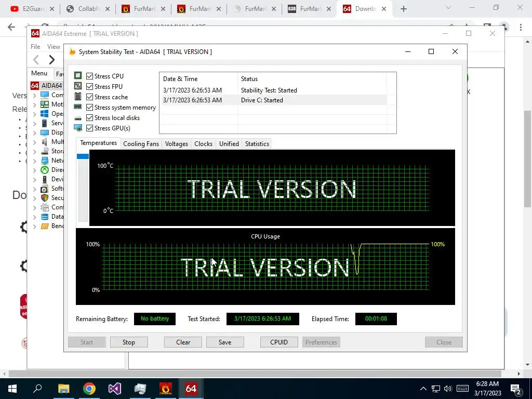Click the Stress local disks drive icon
Screen dimensions: 532x399
click(78, 118)
